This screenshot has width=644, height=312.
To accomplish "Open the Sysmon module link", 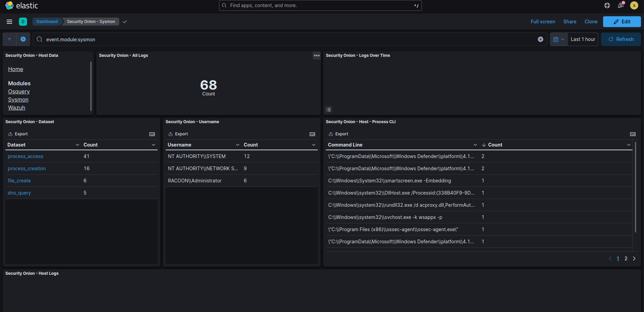I will point(18,99).
